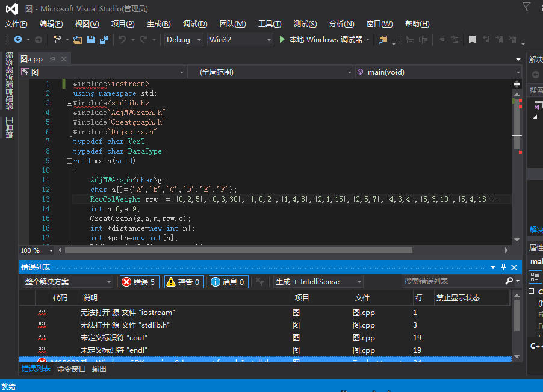
Task: Toggle the Errors 5 filter
Action: [139, 282]
